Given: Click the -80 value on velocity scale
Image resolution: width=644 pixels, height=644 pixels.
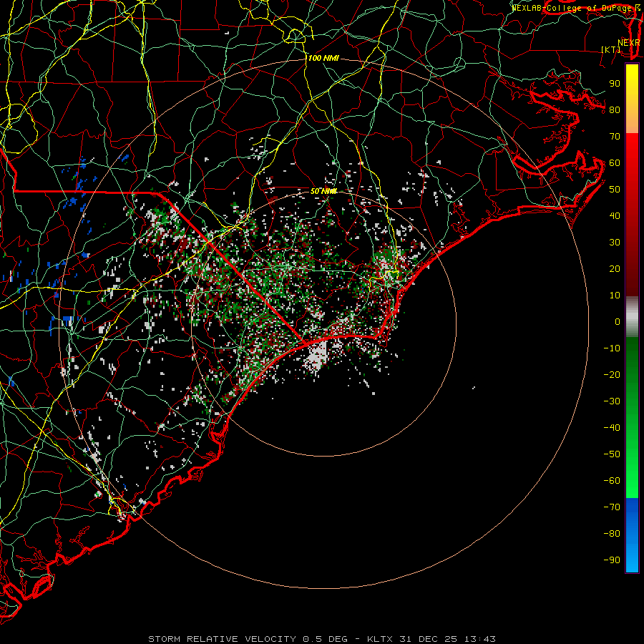Looking at the screenshot, I should [x=612, y=534].
